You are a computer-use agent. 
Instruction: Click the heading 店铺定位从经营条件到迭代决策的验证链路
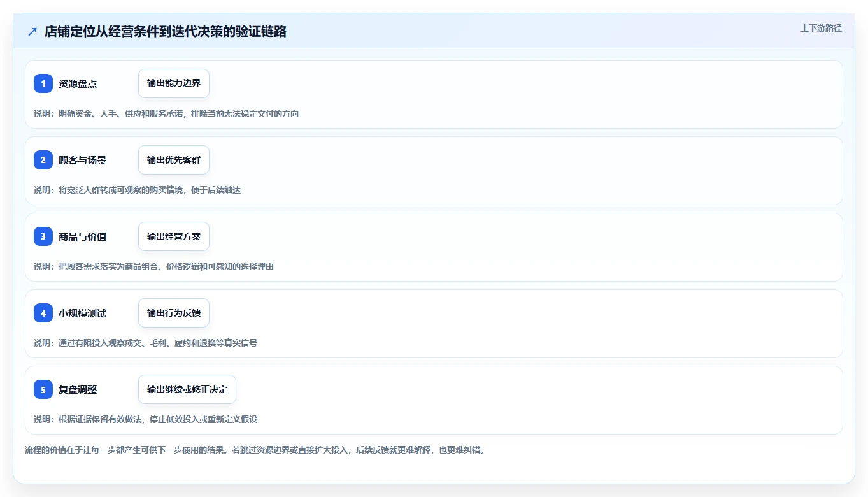(x=166, y=31)
